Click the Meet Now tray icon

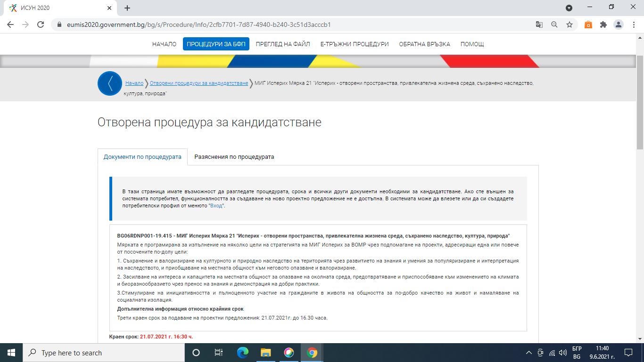tap(540, 353)
